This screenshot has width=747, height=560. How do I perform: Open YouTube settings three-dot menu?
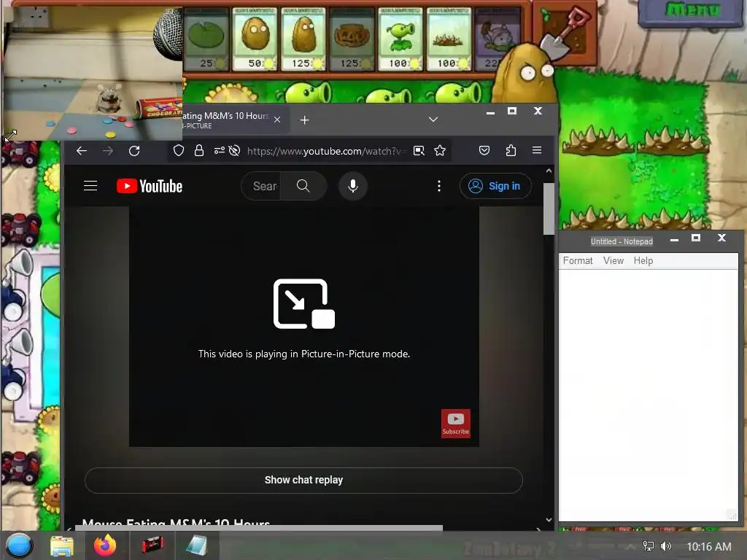coord(439,186)
